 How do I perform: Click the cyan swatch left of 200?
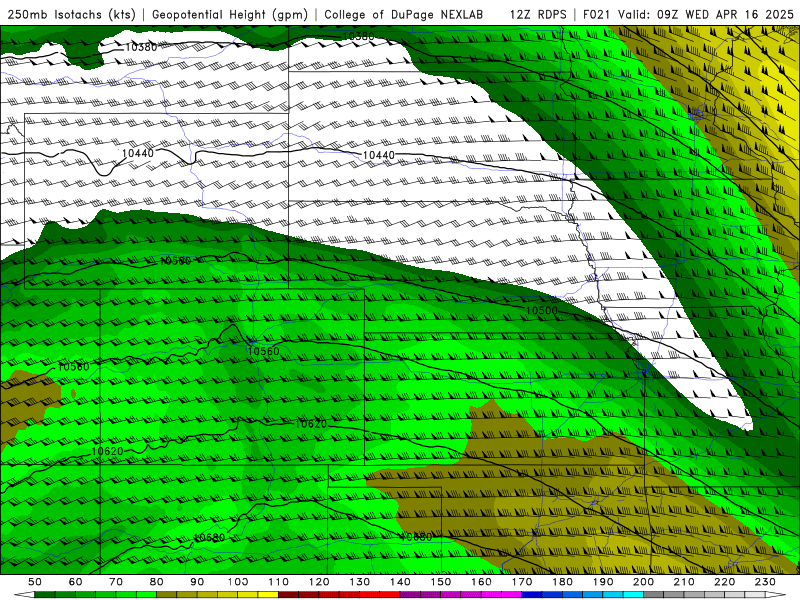[x=634, y=595]
